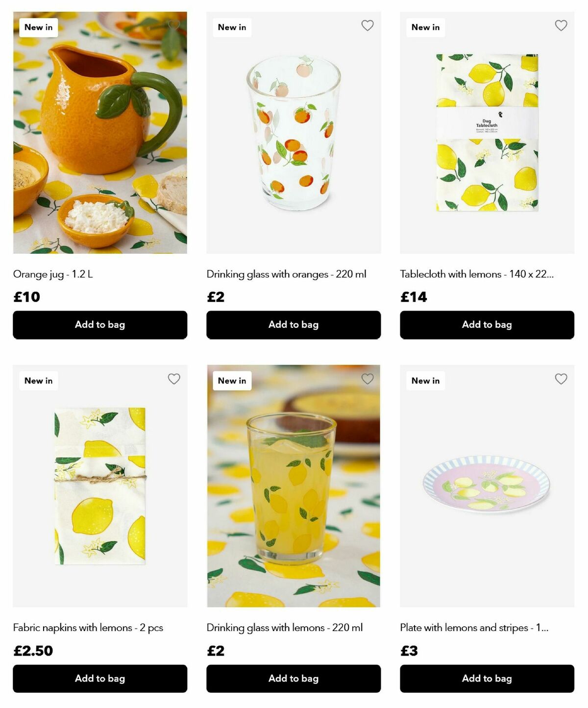Click the heart icon on Drinking glass with lemons

tap(367, 379)
